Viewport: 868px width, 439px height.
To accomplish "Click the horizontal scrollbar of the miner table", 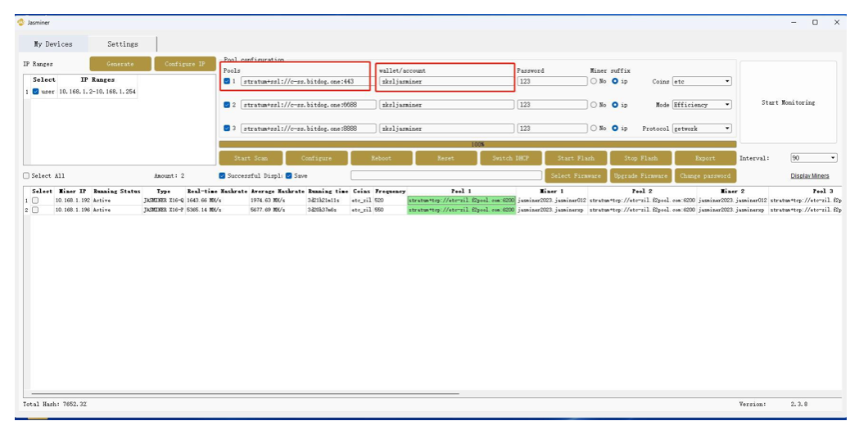I will pos(244,394).
